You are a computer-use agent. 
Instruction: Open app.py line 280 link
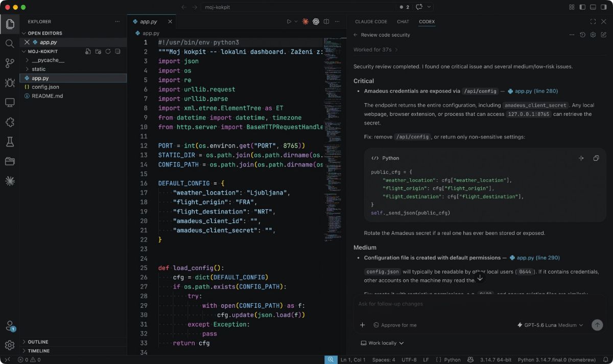[532, 91]
